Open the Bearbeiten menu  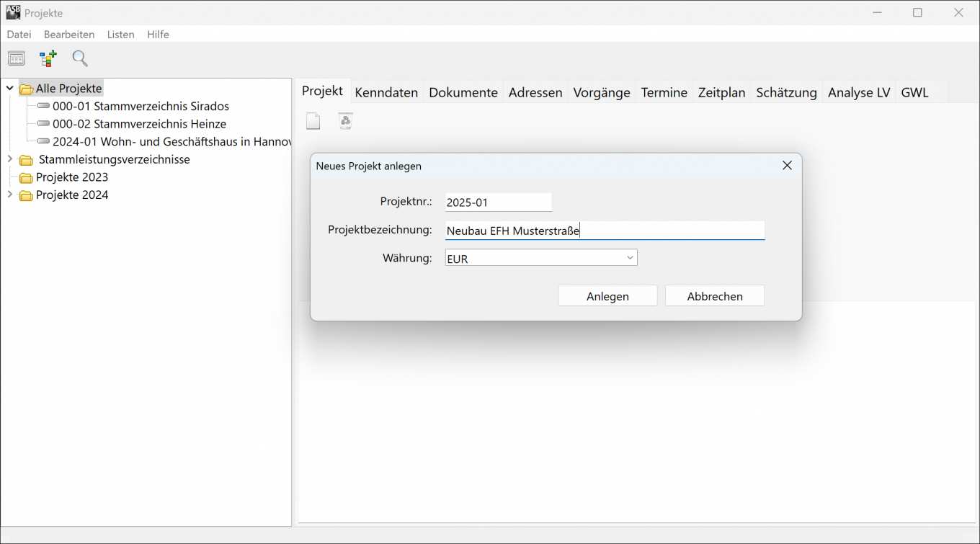pyautogui.click(x=69, y=34)
